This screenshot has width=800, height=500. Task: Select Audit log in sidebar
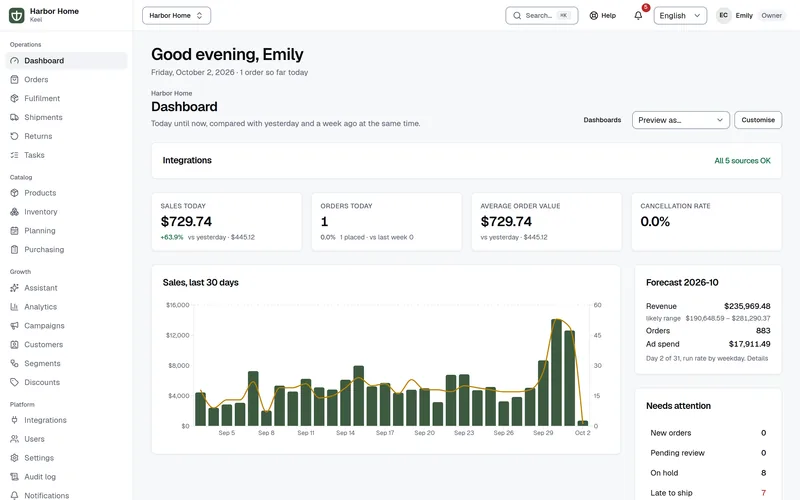[x=66, y=477]
